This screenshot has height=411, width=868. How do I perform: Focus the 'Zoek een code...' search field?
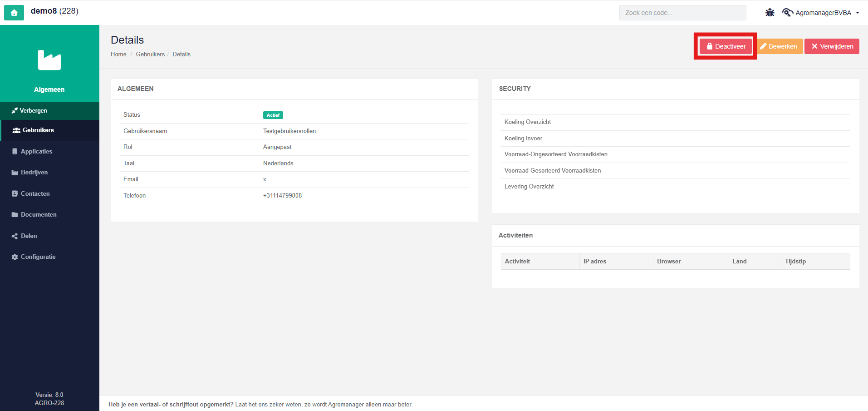[x=682, y=13]
